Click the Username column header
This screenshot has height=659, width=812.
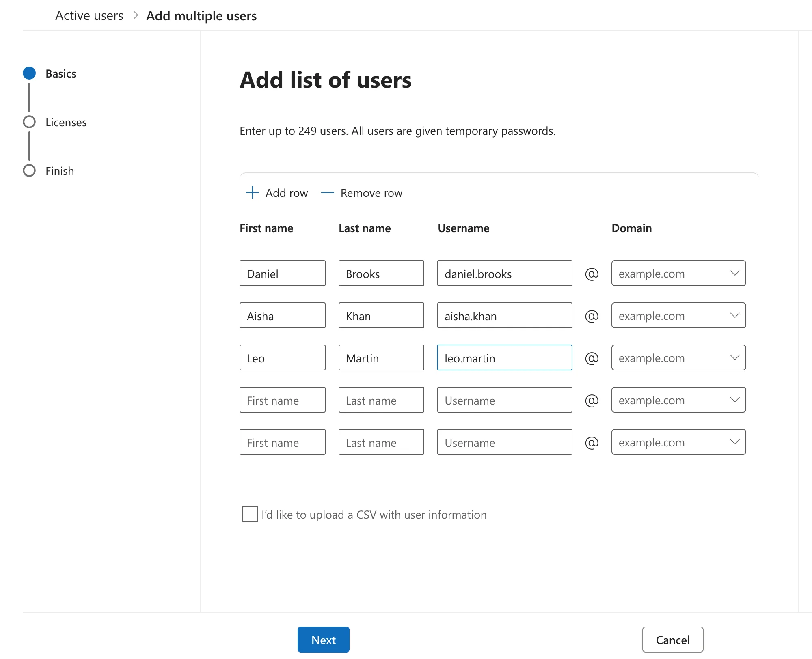464,228
